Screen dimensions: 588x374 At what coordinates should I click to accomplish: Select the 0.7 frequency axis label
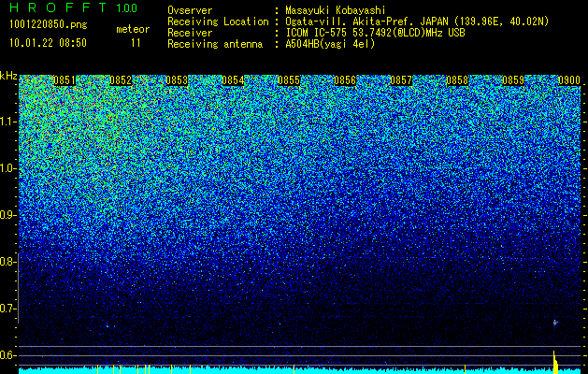[x=7, y=309]
